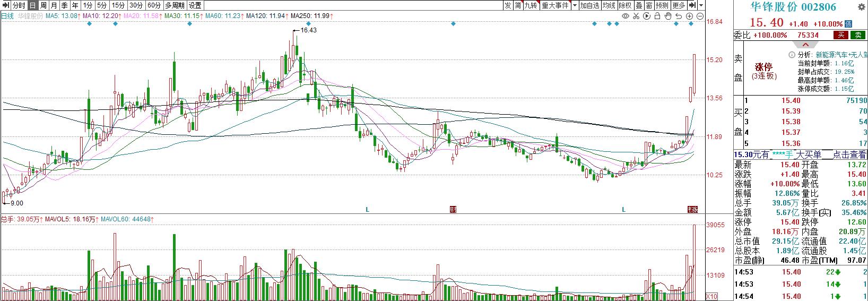Switch chart to 周 weekly period
868x301 pixels.
tap(44, 5)
